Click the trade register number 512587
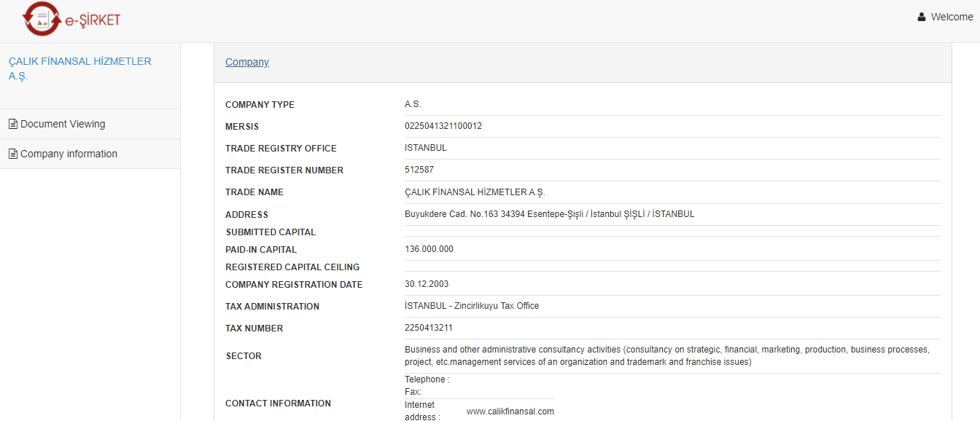This screenshot has width=980, height=421. point(419,170)
